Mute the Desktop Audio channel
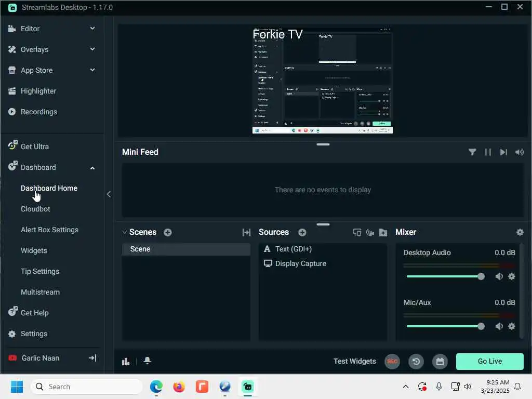532x399 pixels. (499, 276)
